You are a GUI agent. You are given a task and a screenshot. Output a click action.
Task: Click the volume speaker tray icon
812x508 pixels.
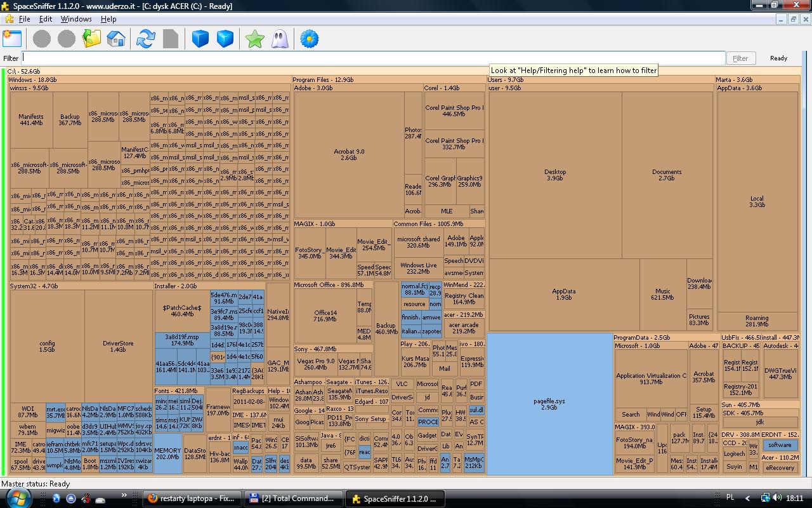tap(778, 498)
